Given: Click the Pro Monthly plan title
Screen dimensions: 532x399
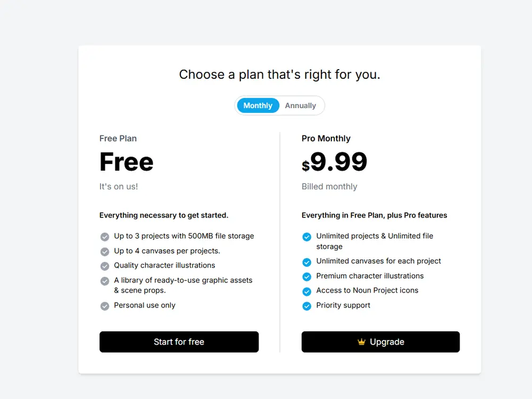Looking at the screenshot, I should [326, 138].
